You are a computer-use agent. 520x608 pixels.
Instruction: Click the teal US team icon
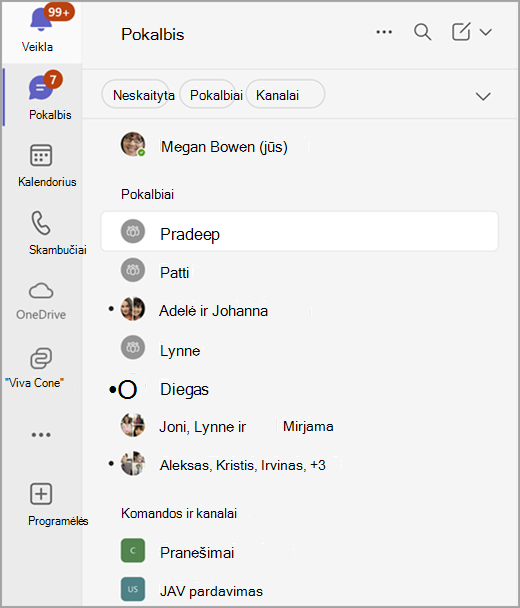click(x=133, y=589)
